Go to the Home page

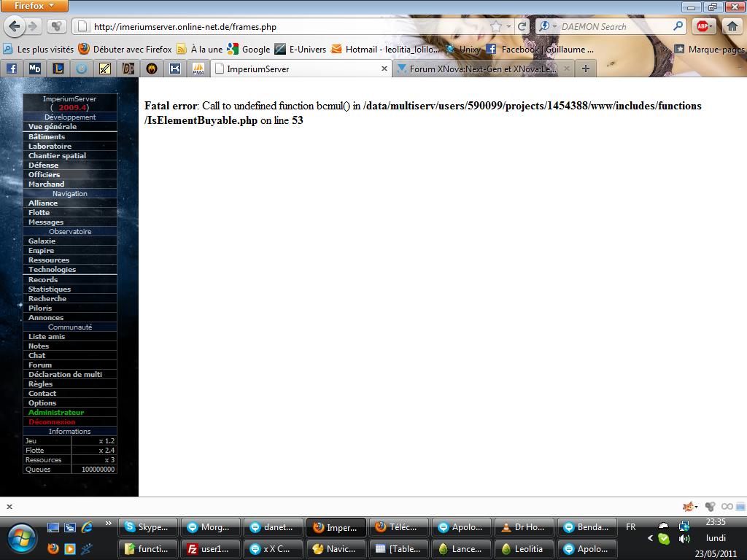pos(732,26)
